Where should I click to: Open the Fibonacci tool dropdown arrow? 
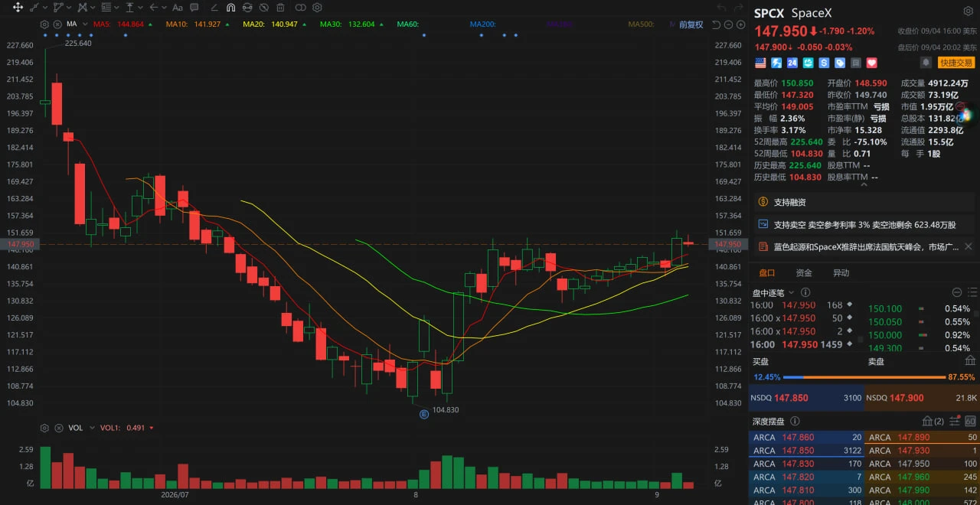[x=116, y=8]
